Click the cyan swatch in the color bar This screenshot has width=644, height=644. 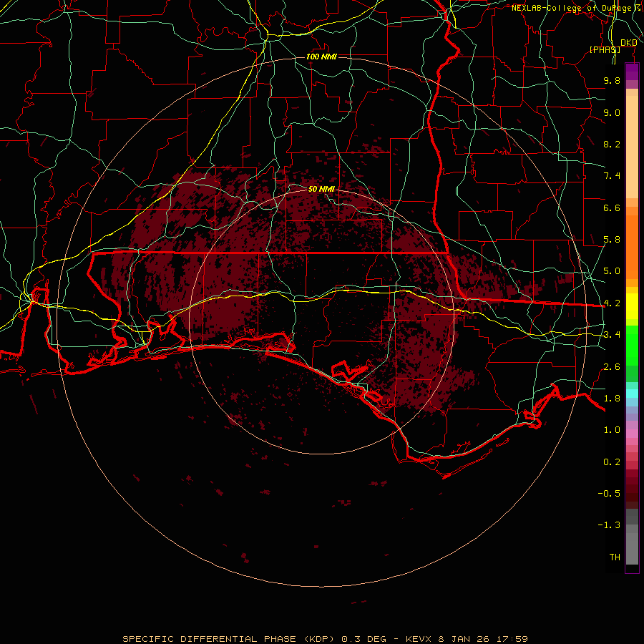(x=632, y=394)
